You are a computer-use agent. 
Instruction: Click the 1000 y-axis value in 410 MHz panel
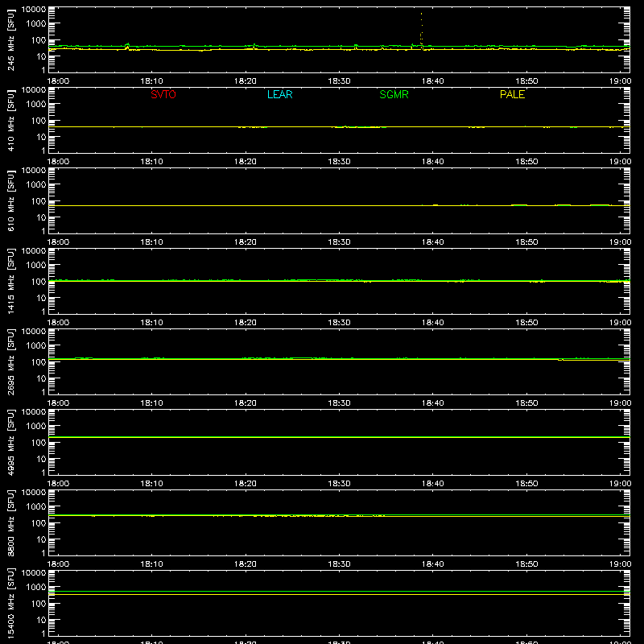coord(36,104)
